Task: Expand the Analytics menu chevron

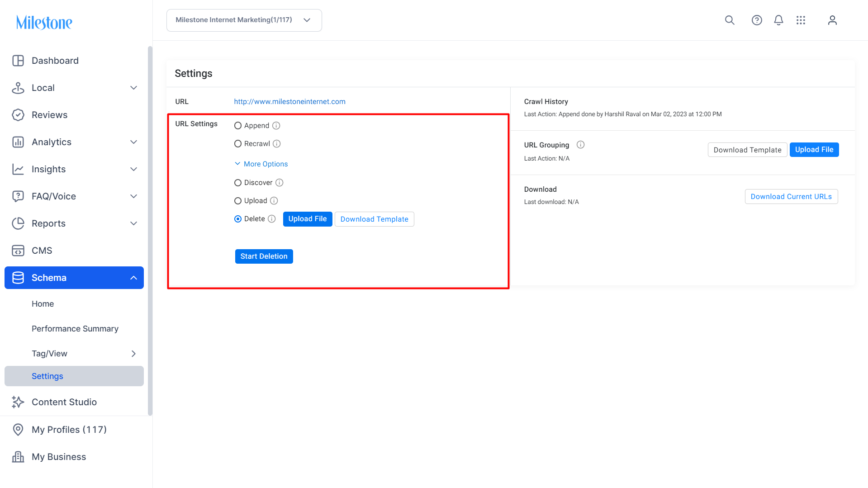Action: [x=134, y=142]
